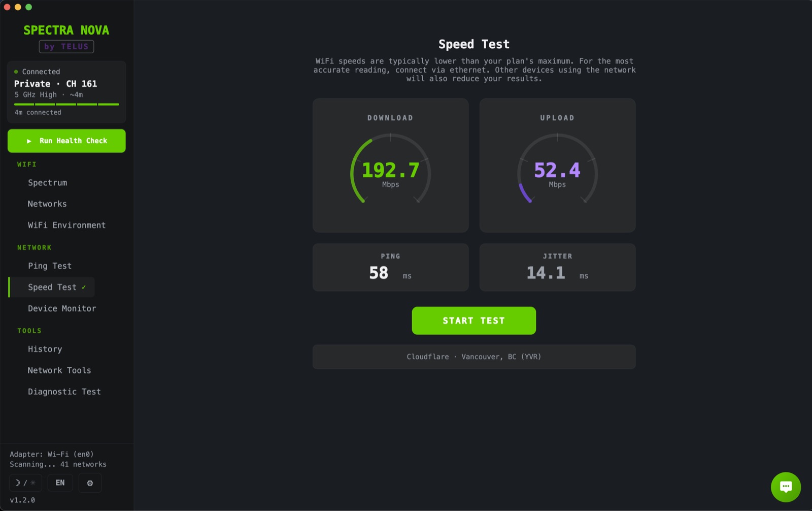Click the '4m connected' status text
This screenshot has height=511, width=812.
tap(38, 113)
